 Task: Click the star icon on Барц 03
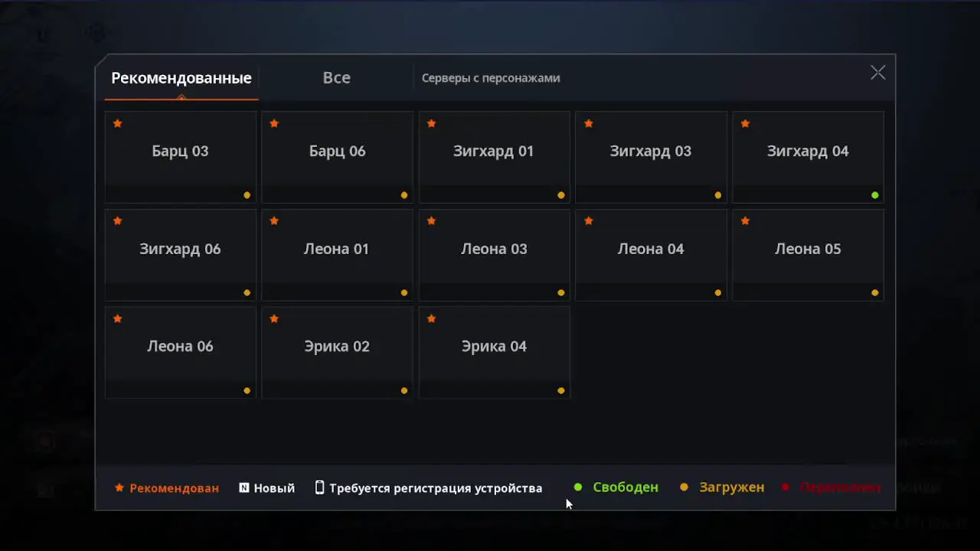[x=118, y=123]
